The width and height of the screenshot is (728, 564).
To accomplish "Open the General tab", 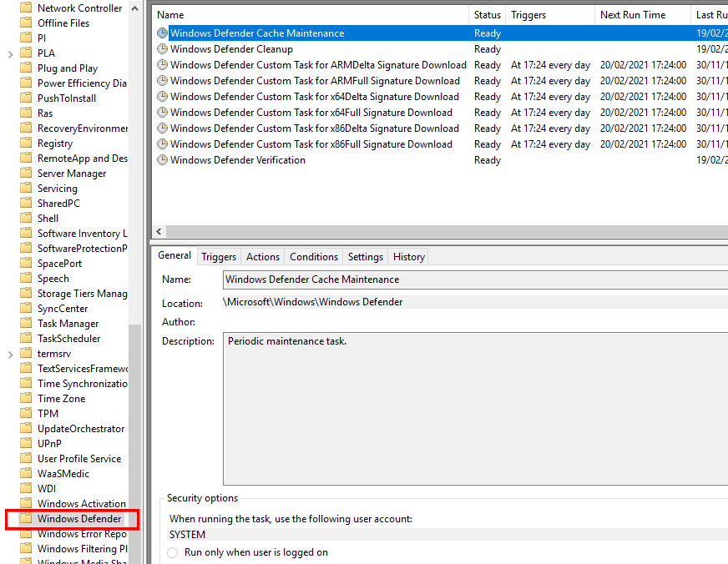I will coord(174,255).
